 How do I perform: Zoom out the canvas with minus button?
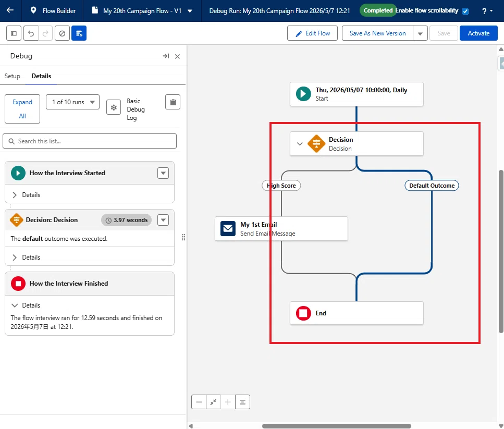tap(199, 402)
